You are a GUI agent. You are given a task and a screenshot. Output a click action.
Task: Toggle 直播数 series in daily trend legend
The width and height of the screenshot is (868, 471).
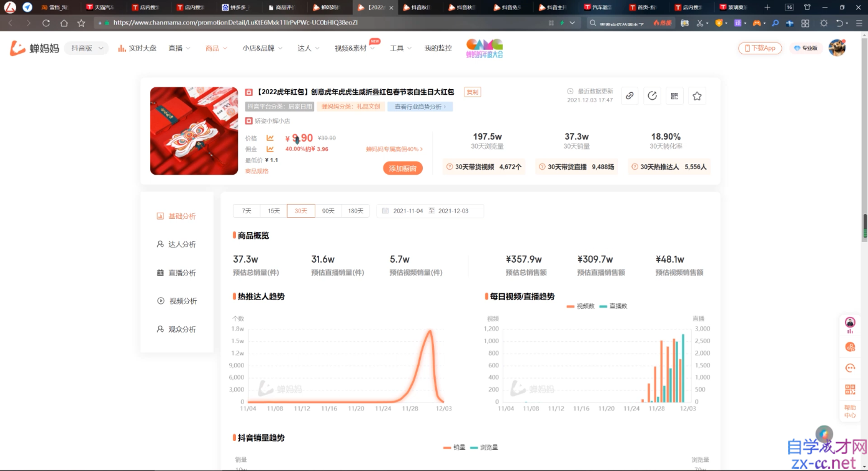pyautogui.click(x=613, y=306)
